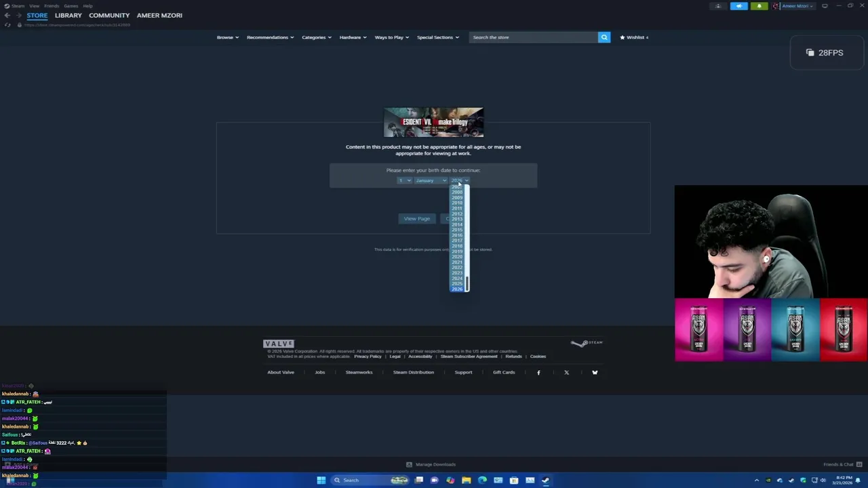
Task: Open the birth month dropdown showing January
Action: point(431,180)
